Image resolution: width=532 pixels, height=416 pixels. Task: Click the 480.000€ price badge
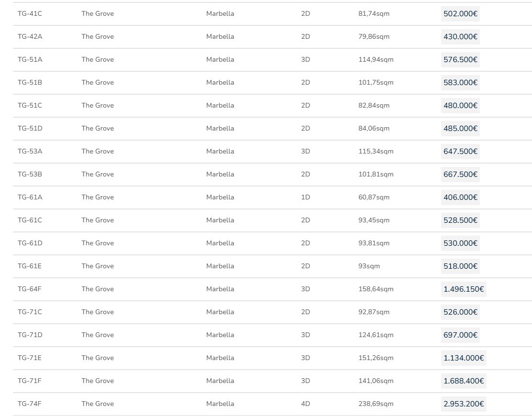tap(460, 106)
